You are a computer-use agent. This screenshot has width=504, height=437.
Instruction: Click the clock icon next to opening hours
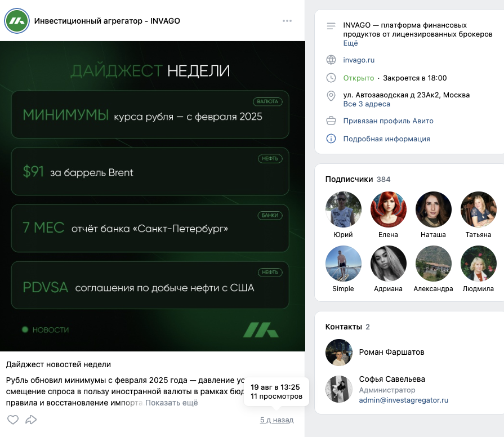coord(331,78)
